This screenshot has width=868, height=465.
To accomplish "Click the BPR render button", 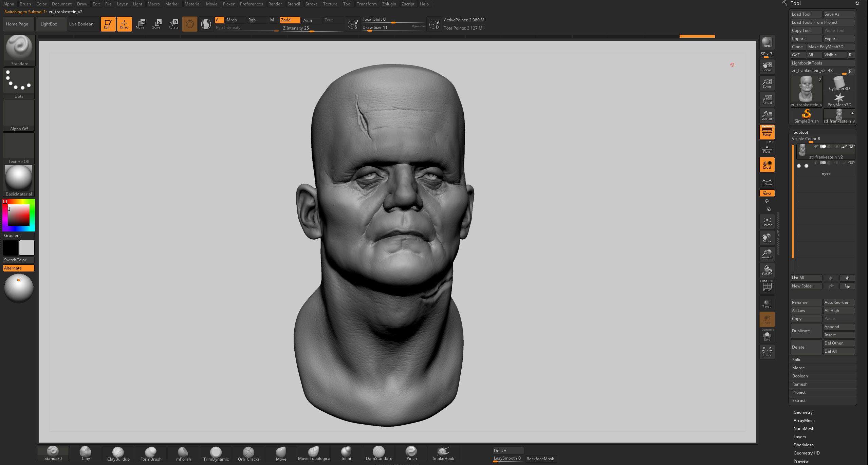I will [x=767, y=42].
